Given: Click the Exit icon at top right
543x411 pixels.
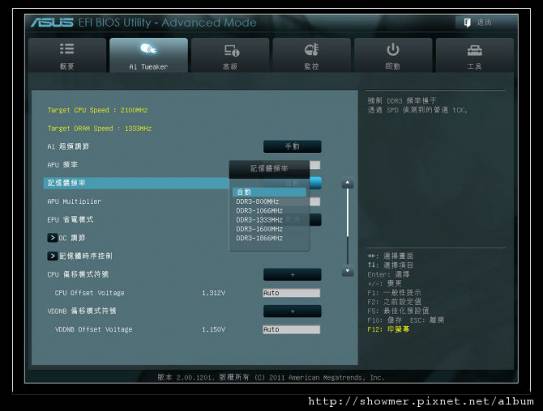Looking at the screenshot, I should [x=467, y=23].
